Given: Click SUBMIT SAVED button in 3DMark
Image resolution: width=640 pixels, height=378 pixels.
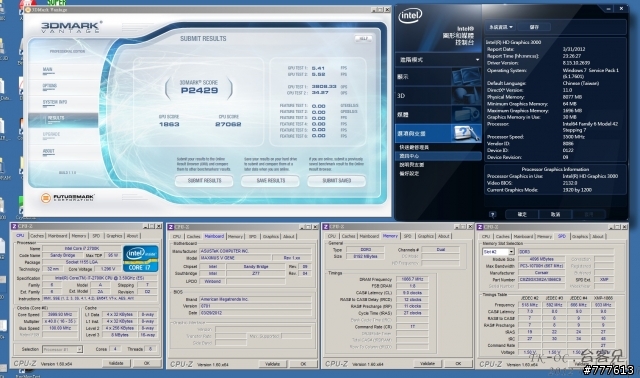Looking at the screenshot, I should click(x=337, y=181).
